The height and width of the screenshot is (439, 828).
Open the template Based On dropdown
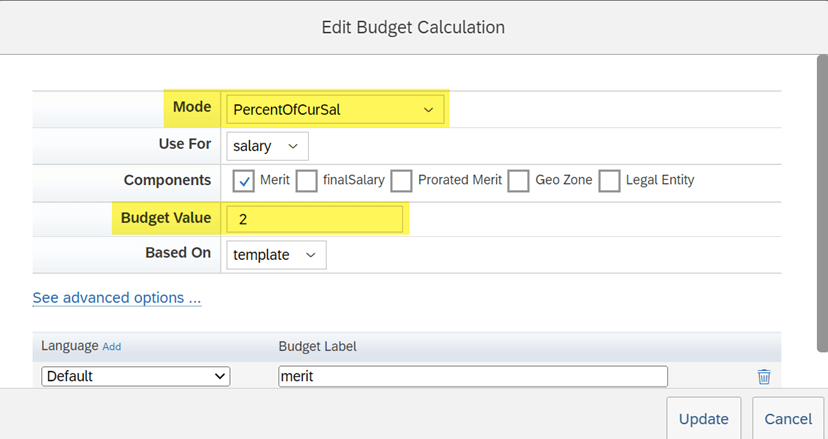(x=276, y=255)
